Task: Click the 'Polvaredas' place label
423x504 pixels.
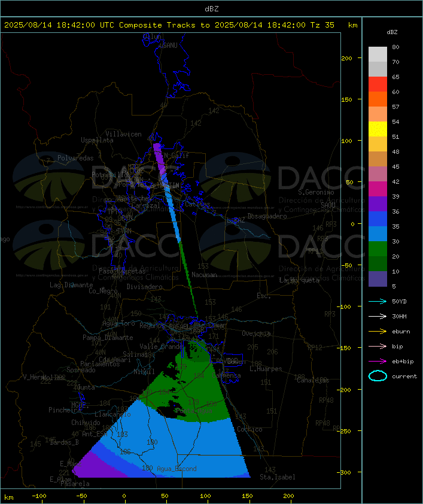Action: (75, 158)
